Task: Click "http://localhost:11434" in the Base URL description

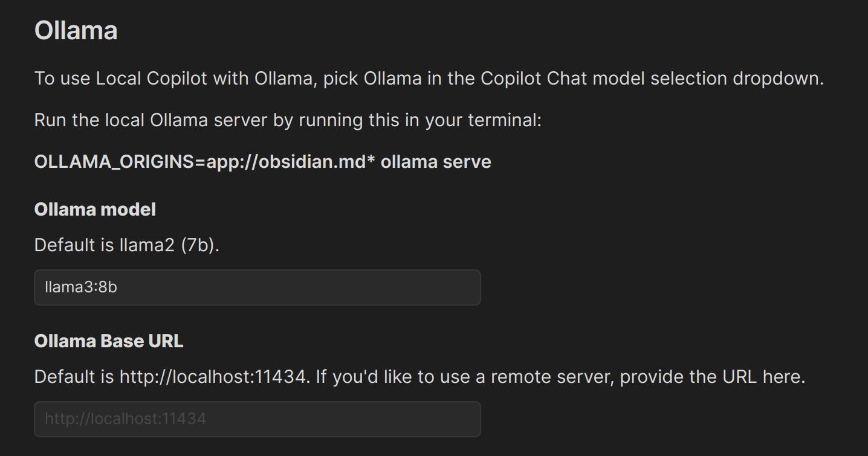Action: coord(212,377)
